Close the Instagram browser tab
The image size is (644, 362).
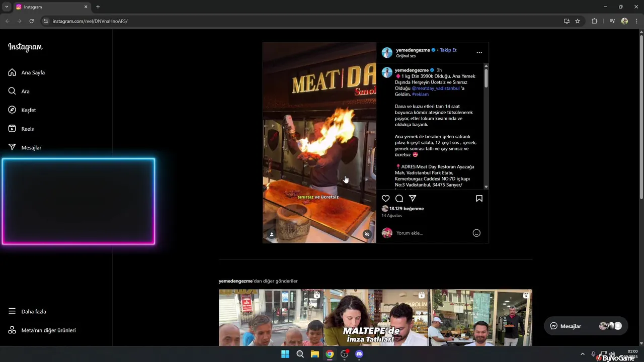click(86, 7)
